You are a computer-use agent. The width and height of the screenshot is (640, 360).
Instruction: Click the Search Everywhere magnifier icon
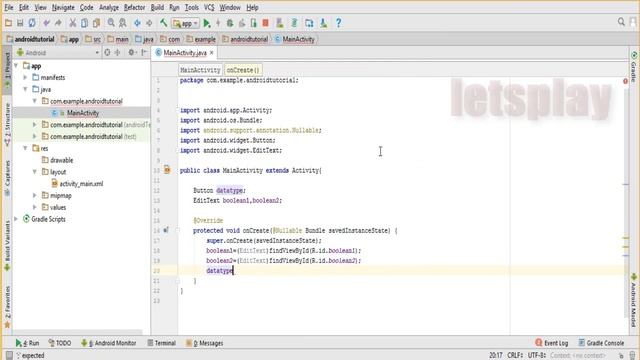pos(621,22)
